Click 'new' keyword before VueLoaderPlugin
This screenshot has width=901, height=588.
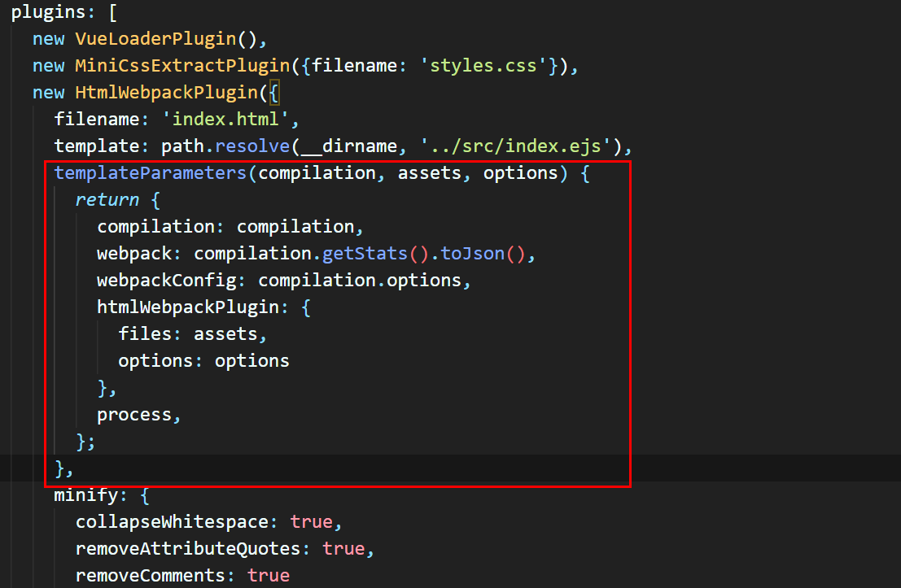[x=49, y=39]
